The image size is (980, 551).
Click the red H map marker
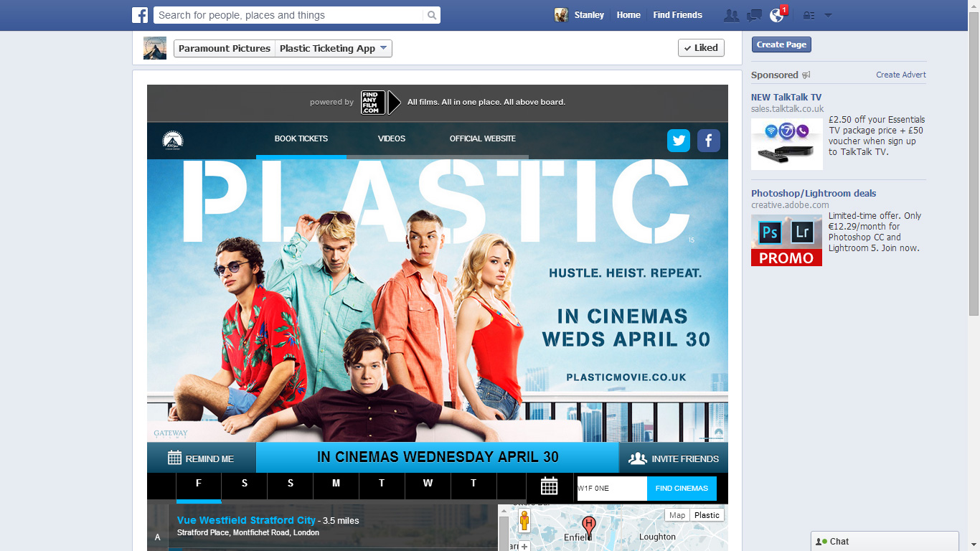589,527
